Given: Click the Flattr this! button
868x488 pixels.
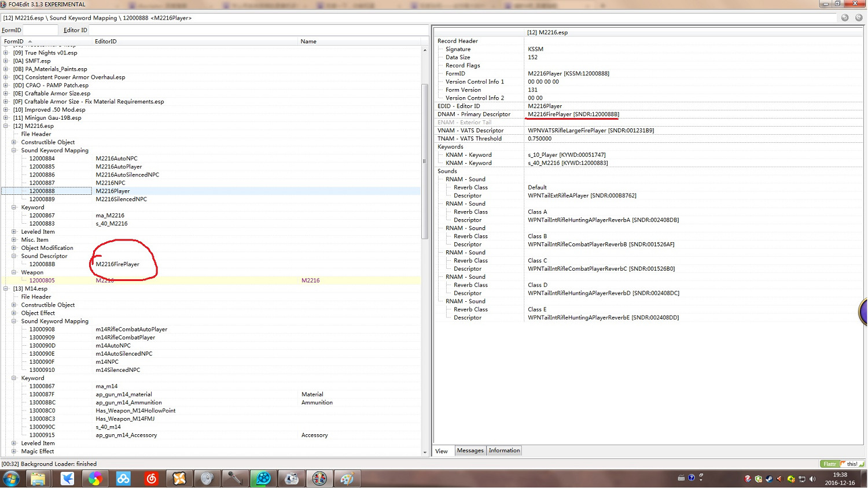Looking at the screenshot, I should tap(842, 464).
